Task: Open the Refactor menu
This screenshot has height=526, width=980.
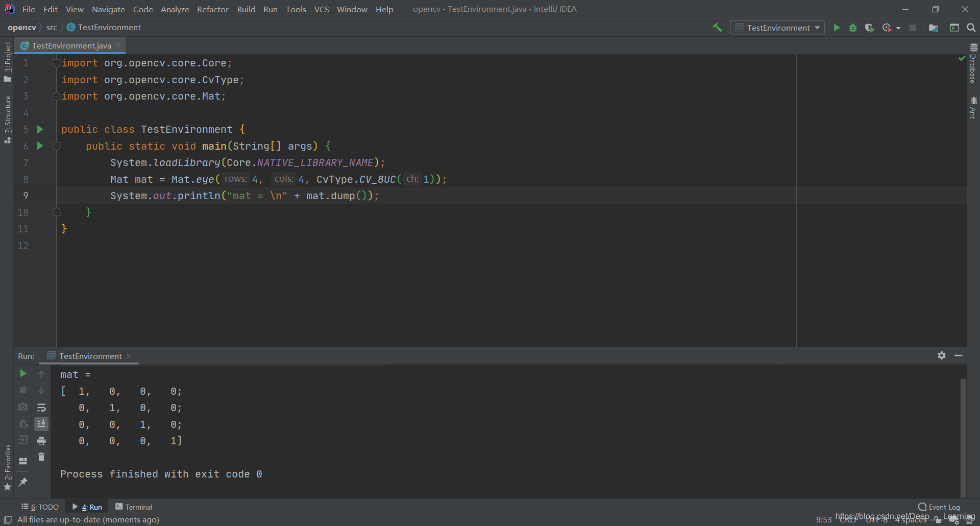Action: click(212, 9)
